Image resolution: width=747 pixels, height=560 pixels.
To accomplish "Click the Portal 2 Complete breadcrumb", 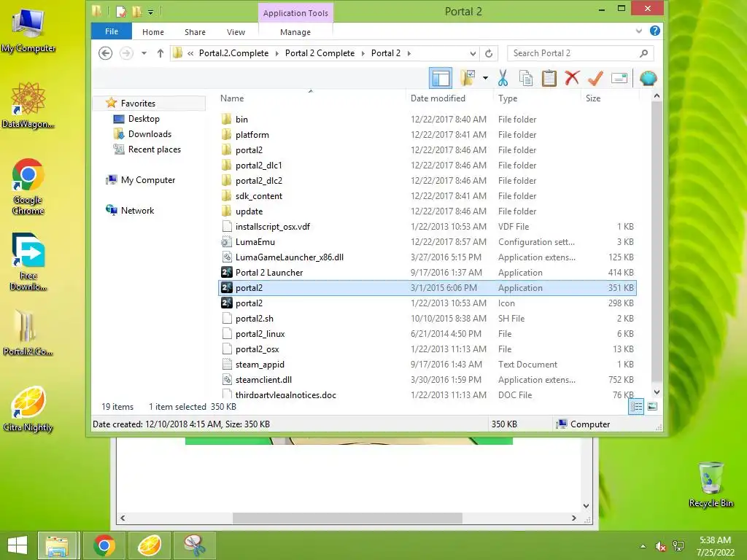I will click(x=320, y=53).
